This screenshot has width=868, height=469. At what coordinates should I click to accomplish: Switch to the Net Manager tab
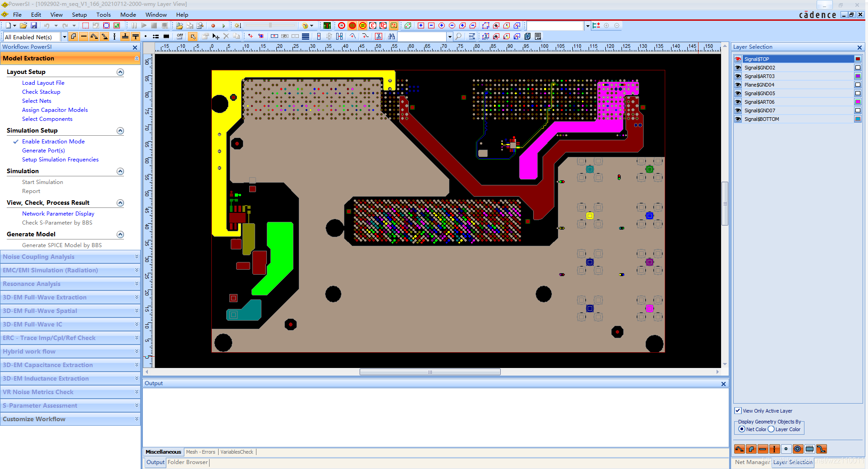pyautogui.click(x=752, y=462)
